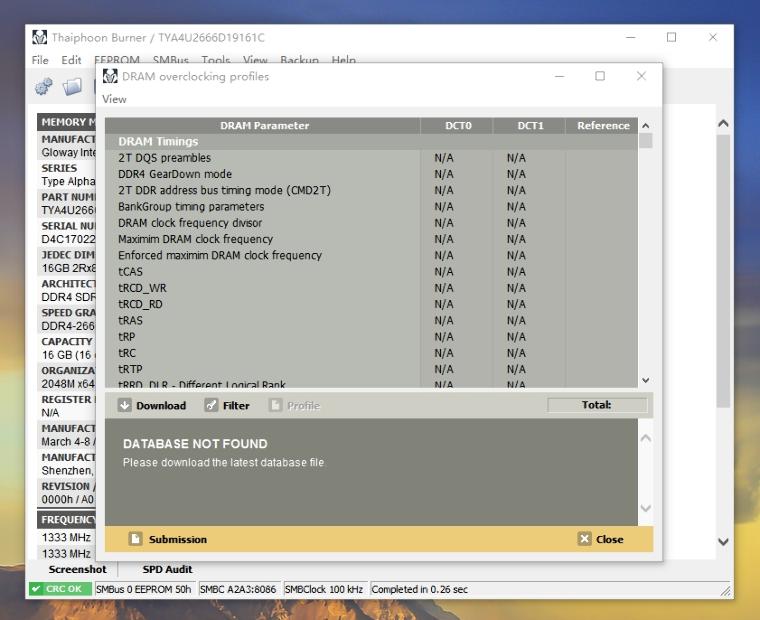Switch to the Screenshot tab
The height and width of the screenshot is (620, 760).
tap(77, 569)
